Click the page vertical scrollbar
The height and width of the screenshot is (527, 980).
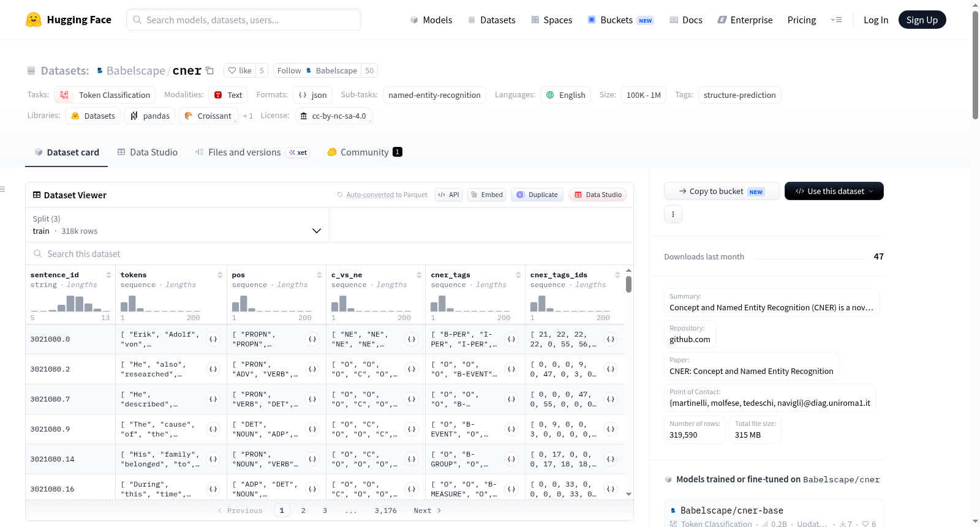point(975,65)
